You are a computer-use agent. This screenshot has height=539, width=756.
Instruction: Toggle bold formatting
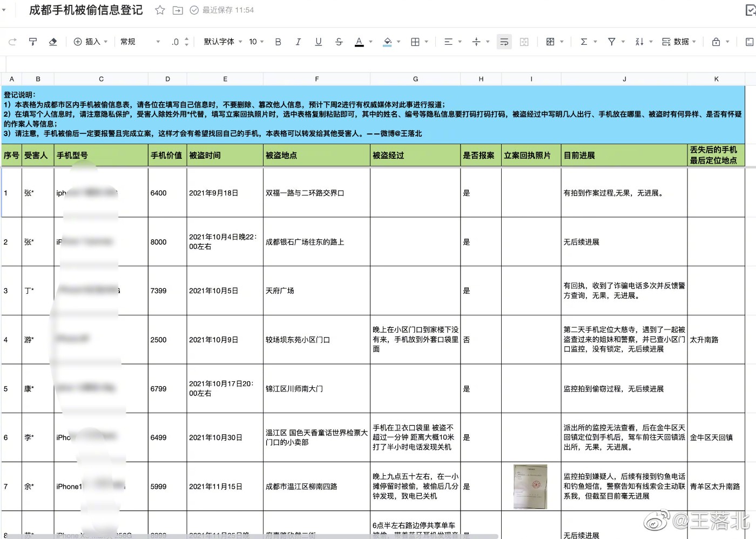click(278, 42)
